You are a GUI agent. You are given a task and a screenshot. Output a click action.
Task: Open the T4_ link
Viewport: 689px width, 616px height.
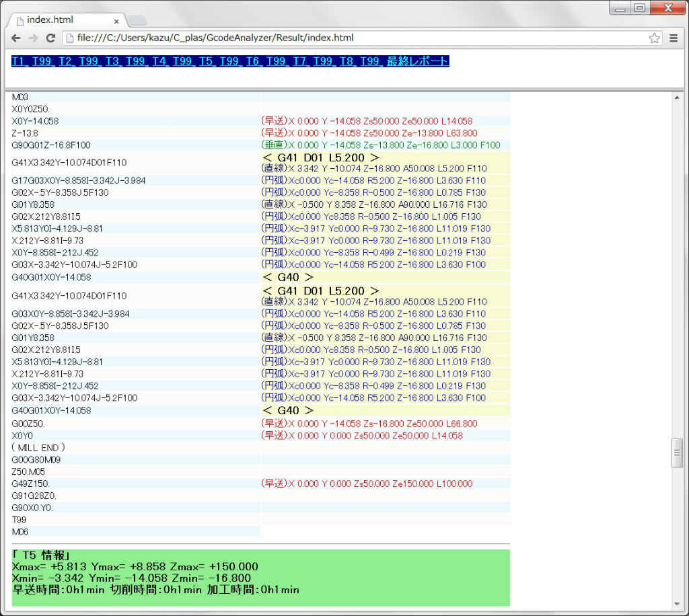[160, 61]
